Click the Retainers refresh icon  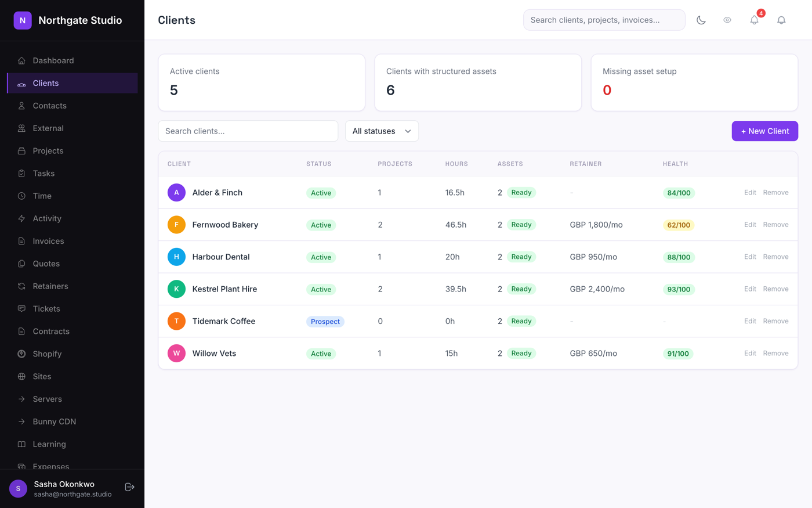[x=21, y=286]
